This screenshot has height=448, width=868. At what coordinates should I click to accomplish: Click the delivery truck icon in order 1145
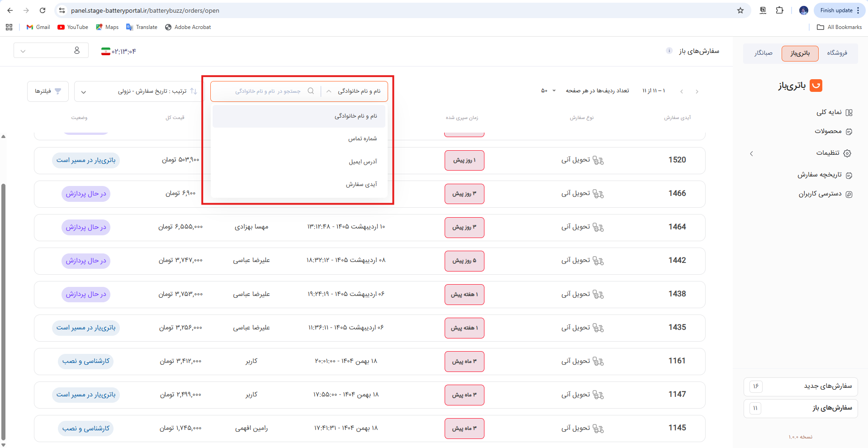(598, 428)
